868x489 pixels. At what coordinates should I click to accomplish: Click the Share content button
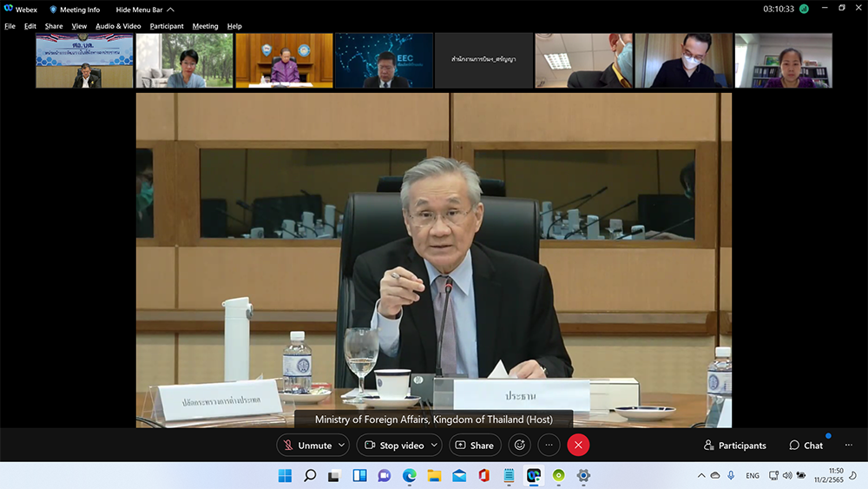475,446
